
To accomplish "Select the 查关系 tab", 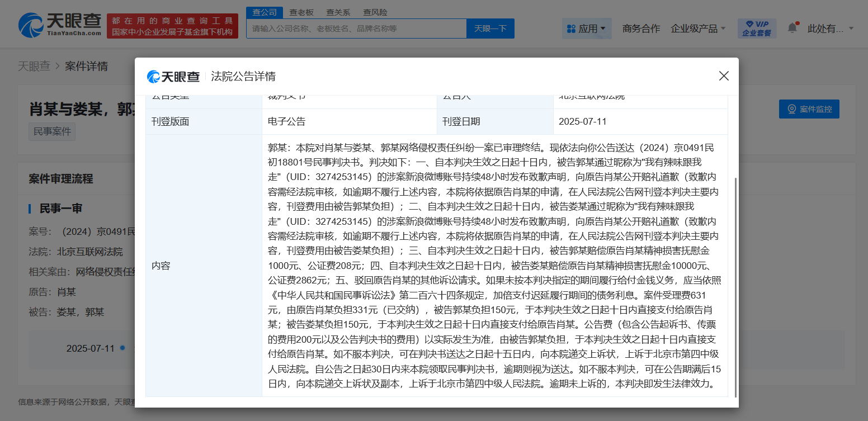I will (x=338, y=12).
